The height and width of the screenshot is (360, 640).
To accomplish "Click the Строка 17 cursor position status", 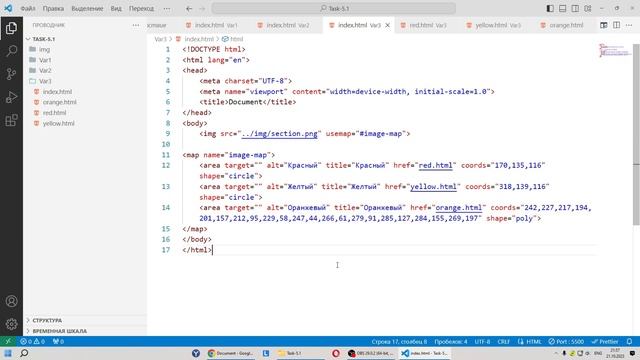I will 399,342.
